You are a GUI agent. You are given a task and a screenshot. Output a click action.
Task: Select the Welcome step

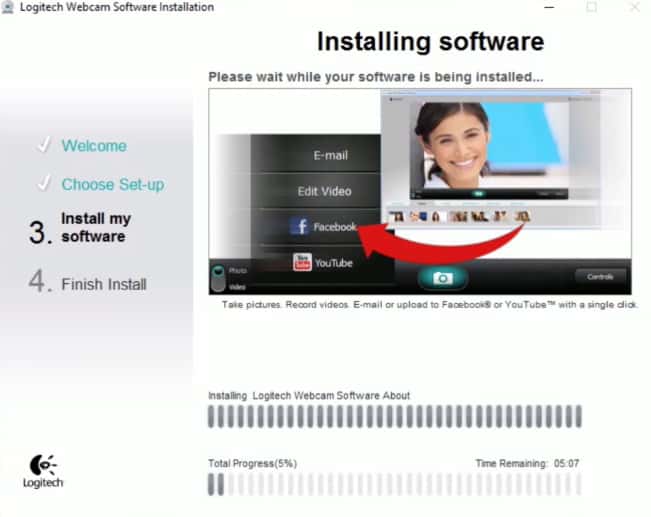(94, 146)
